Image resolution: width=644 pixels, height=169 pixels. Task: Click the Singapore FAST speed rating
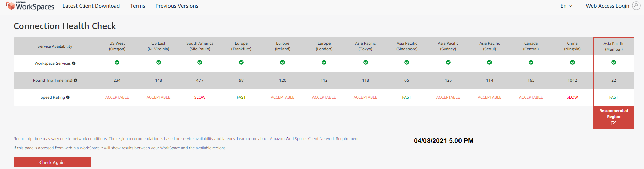(x=407, y=97)
